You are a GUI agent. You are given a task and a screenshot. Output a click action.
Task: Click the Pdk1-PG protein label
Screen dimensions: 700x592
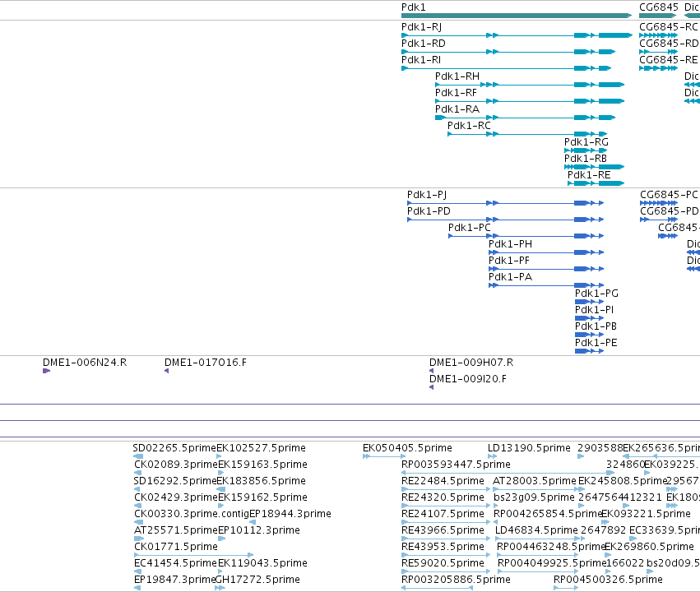pos(596,294)
